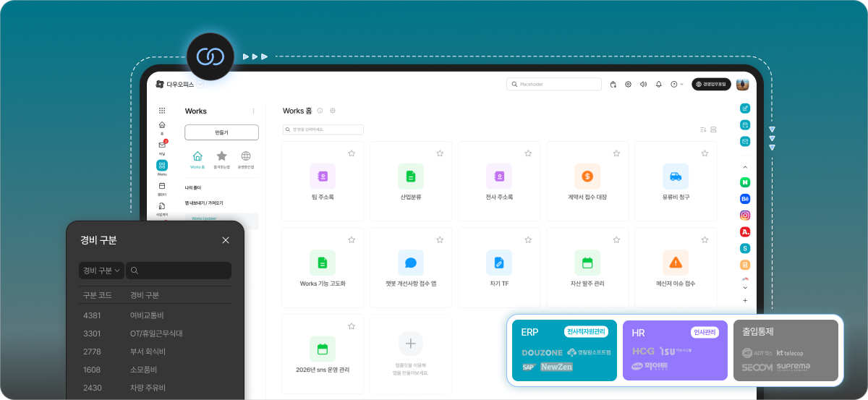Open the settings gear in top bar

point(628,85)
